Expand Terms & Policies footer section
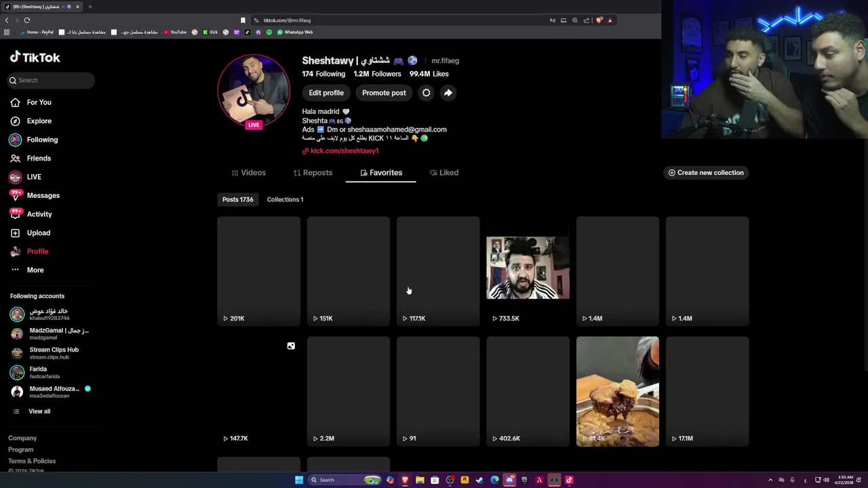This screenshot has height=488, width=868. coord(32,461)
